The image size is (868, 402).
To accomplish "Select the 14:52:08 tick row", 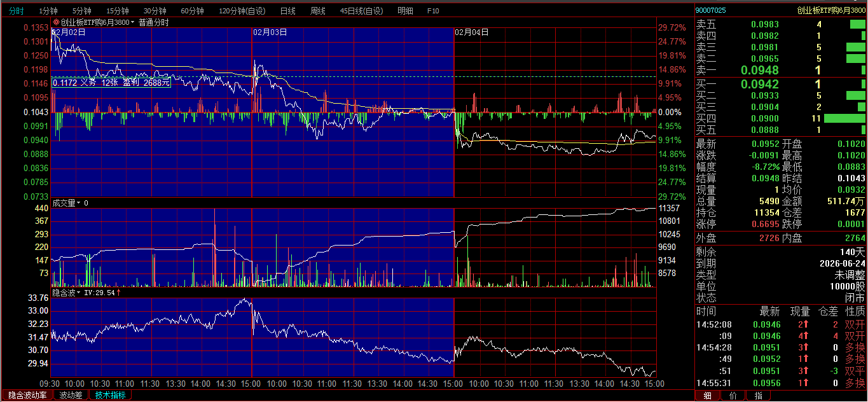I will [x=781, y=324].
